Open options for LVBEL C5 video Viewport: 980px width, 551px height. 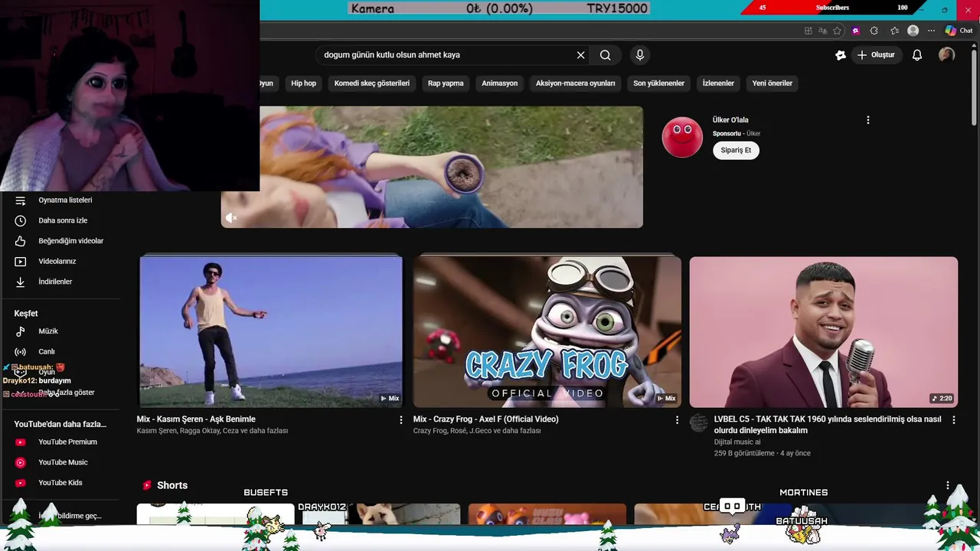tap(953, 420)
